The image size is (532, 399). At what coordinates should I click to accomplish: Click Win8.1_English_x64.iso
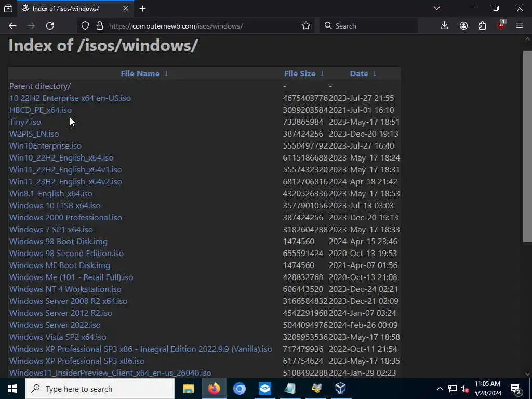51,193
